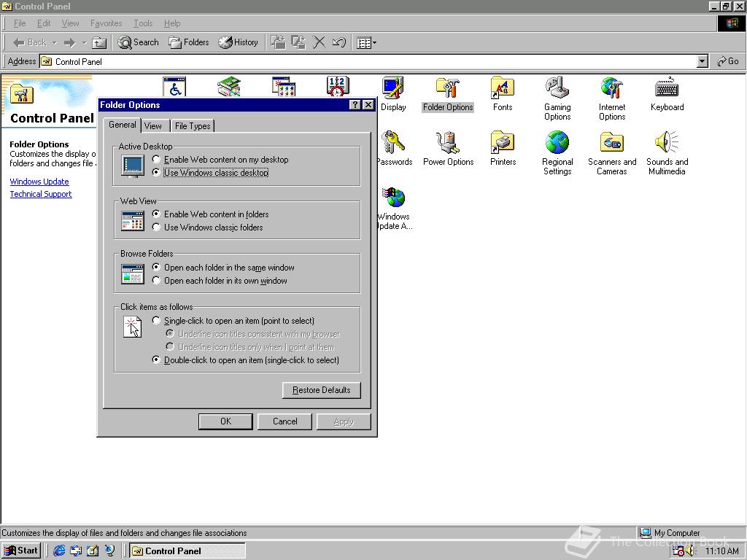Image resolution: width=747 pixels, height=560 pixels.
Task: Open the Accessibility Options wheelchair icon
Action: [174, 87]
